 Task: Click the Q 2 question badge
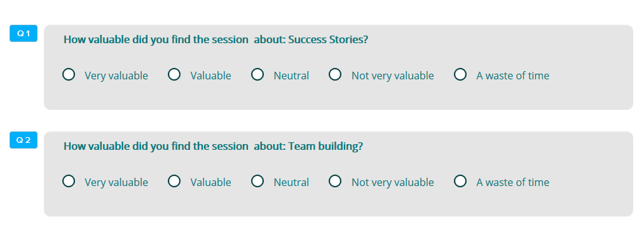click(24, 140)
